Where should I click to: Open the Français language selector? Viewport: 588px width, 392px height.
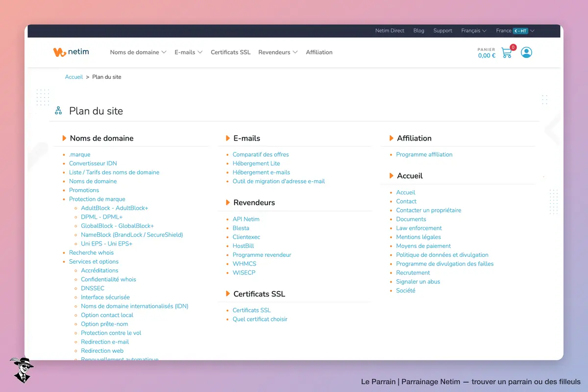[474, 30]
